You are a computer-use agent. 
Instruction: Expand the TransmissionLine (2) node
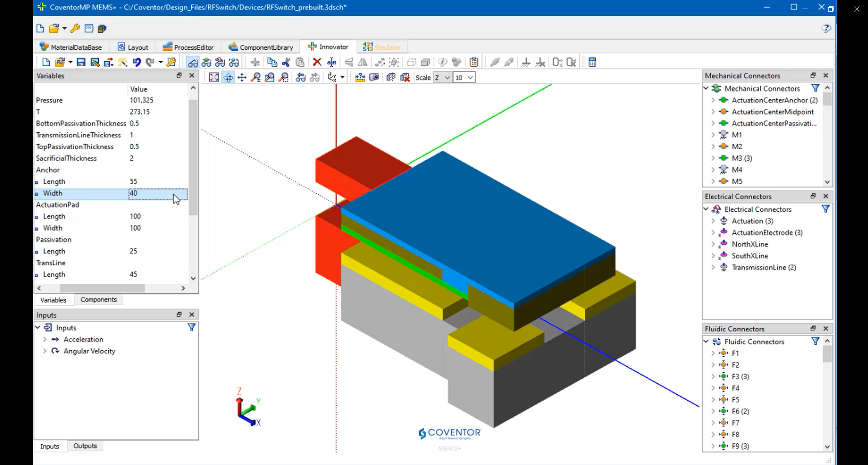click(x=713, y=267)
